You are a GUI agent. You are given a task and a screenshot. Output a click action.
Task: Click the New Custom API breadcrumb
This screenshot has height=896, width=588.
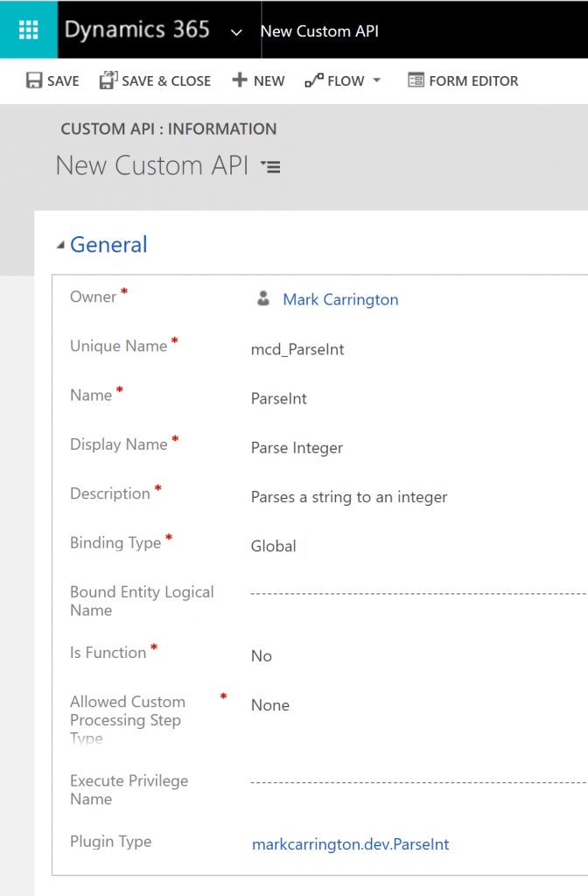[319, 31]
